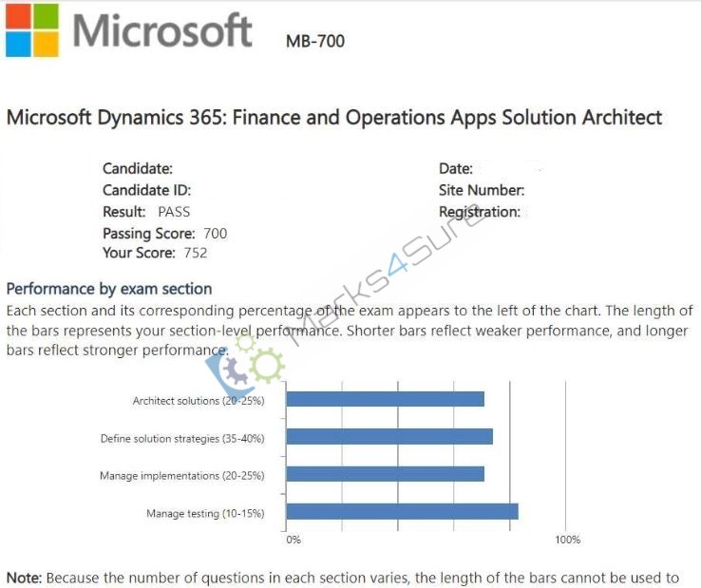This screenshot has width=701, height=588.
Task: Click the 0% axis label
Action: (x=294, y=540)
